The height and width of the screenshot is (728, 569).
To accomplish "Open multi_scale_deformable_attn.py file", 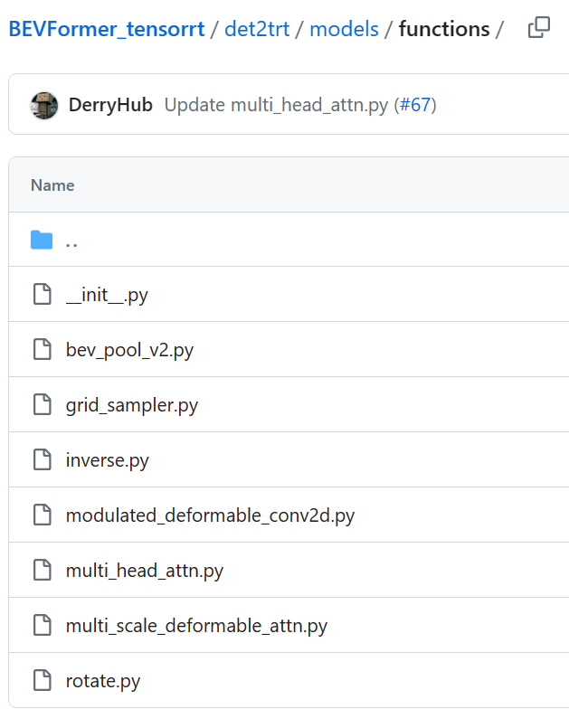I will 196,626.
